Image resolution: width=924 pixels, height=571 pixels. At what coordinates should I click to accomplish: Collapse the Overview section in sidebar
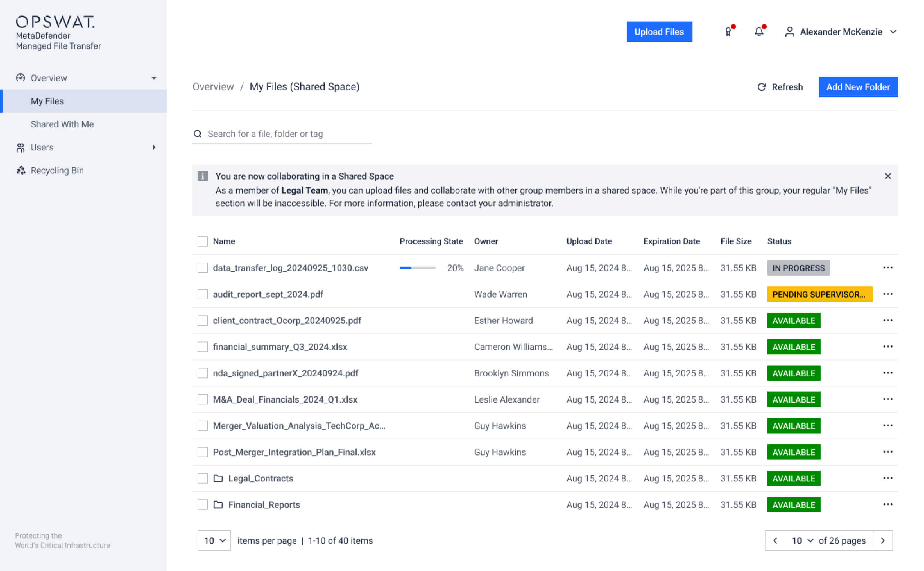[154, 78]
